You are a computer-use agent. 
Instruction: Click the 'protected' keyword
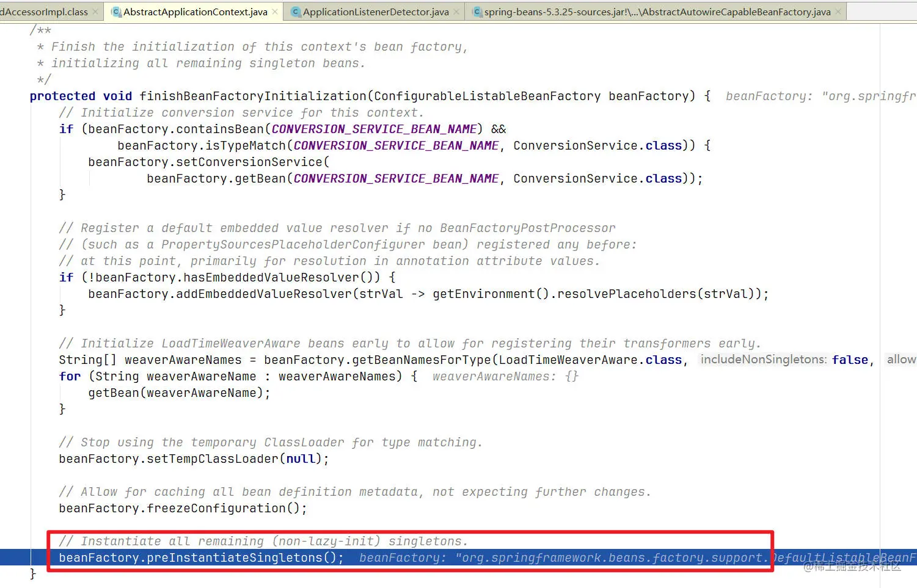[x=62, y=96]
